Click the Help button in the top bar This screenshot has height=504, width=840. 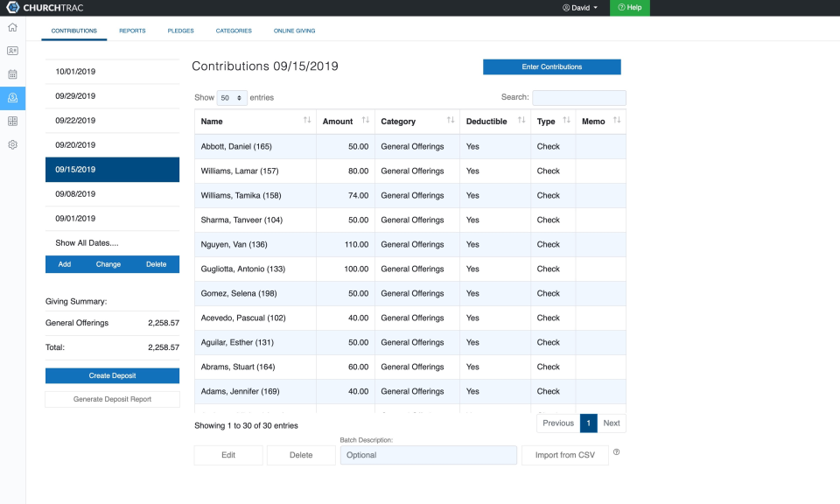coord(629,8)
